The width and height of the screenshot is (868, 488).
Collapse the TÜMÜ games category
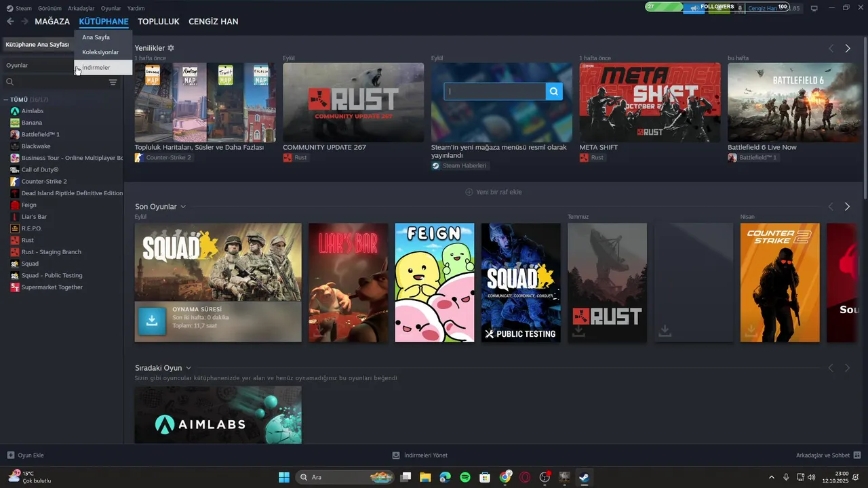[x=6, y=100]
